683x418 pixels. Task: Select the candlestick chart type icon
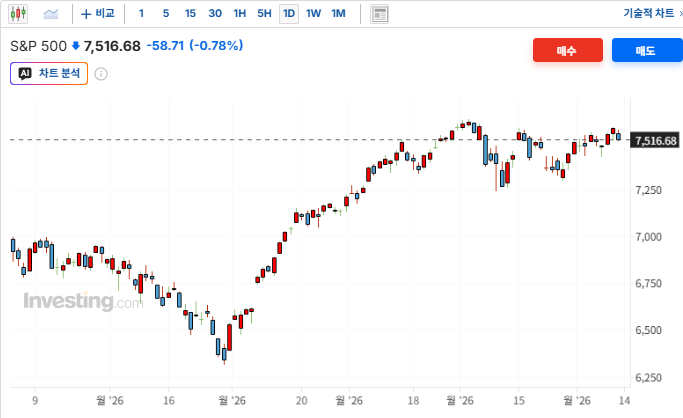(x=18, y=14)
